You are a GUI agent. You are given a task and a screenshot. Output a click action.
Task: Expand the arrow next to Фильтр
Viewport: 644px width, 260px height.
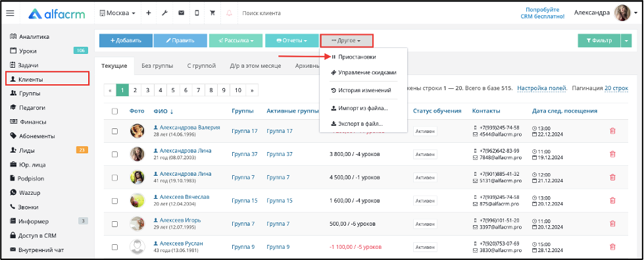[626, 41]
